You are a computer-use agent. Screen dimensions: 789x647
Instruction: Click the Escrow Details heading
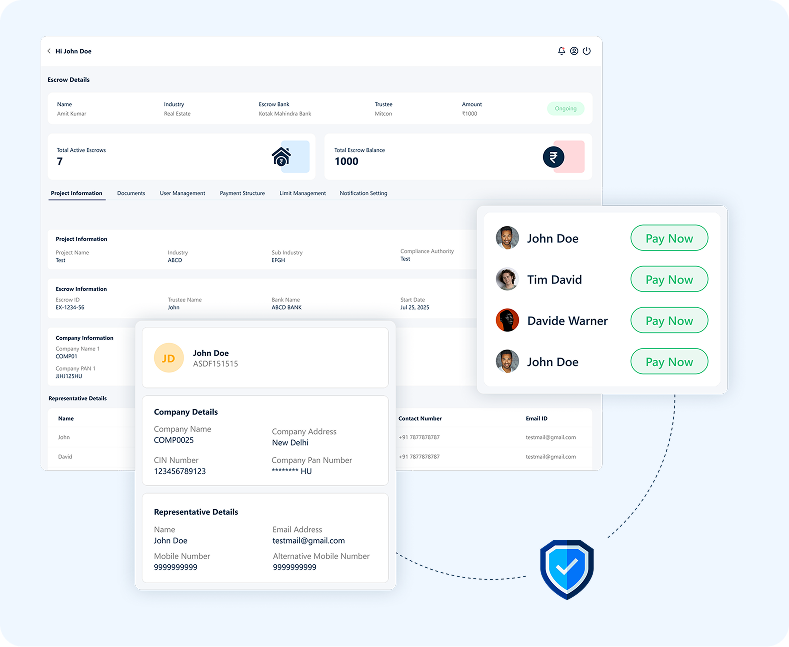pyautogui.click(x=68, y=79)
